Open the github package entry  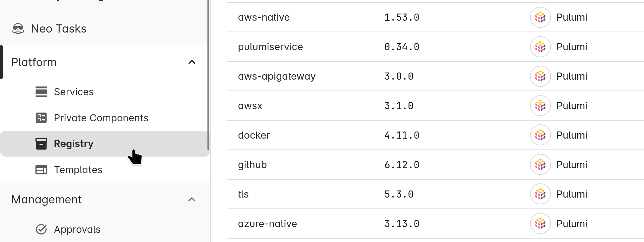point(252,164)
